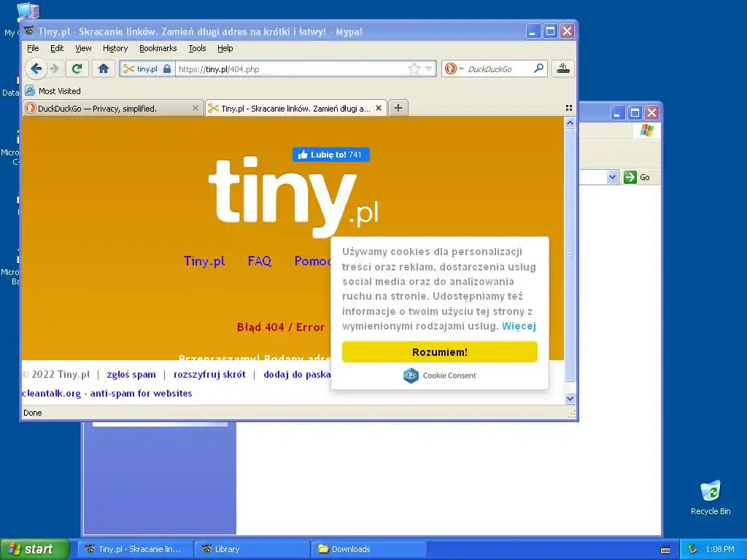Viewport: 747px width, 560px height.
Task: Click the Most Visited bookmarks folder
Action: [x=53, y=90]
